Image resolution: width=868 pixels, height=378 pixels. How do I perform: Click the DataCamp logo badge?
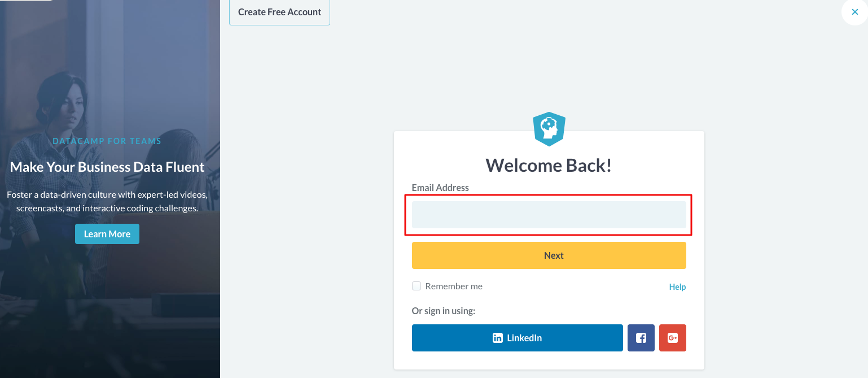(x=549, y=129)
